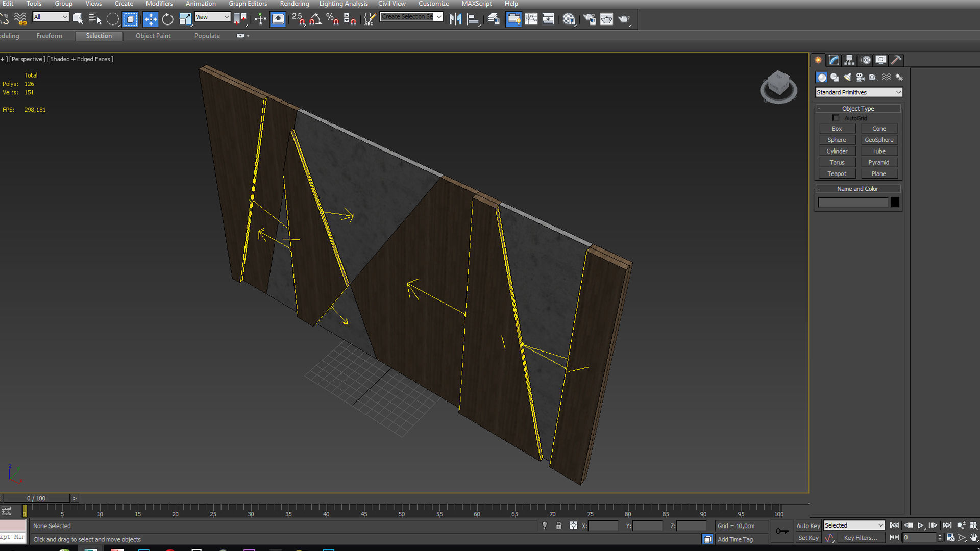
Task: Switch to the Object Paint ribbon tab
Action: coord(153,36)
